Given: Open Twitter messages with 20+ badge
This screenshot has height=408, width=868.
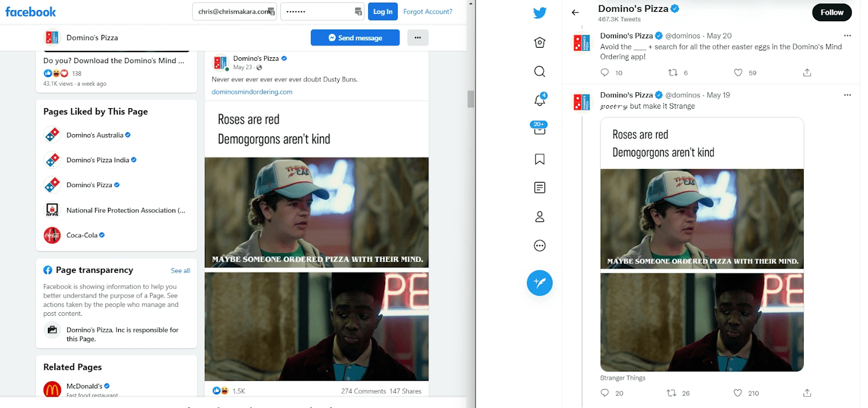Looking at the screenshot, I should click(539, 129).
